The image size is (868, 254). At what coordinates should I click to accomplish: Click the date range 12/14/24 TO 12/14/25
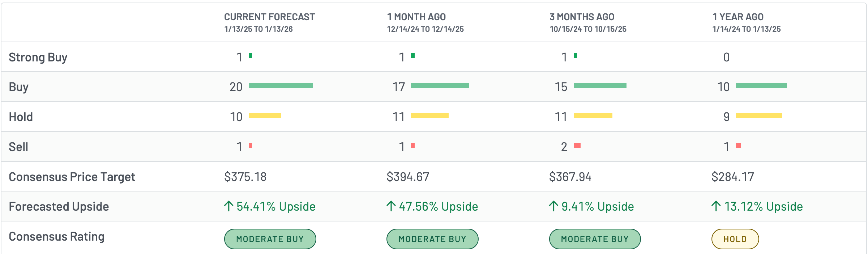point(425,29)
